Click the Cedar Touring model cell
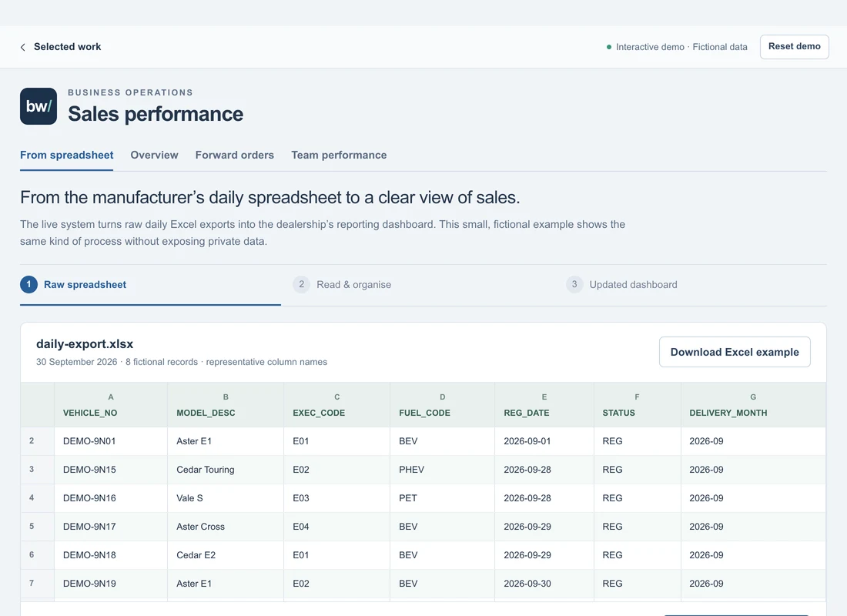This screenshot has height=616, width=847. [x=226, y=470]
